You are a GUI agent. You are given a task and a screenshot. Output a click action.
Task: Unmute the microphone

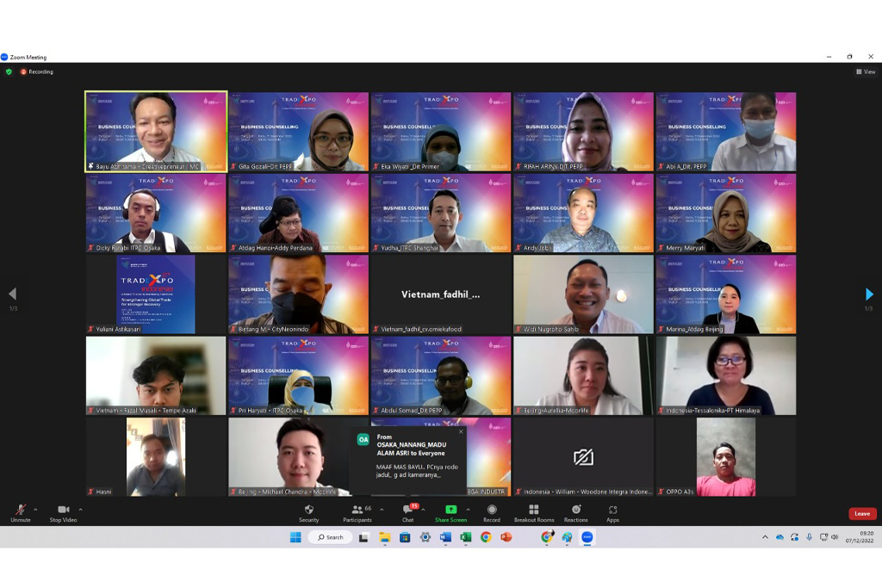click(x=20, y=512)
